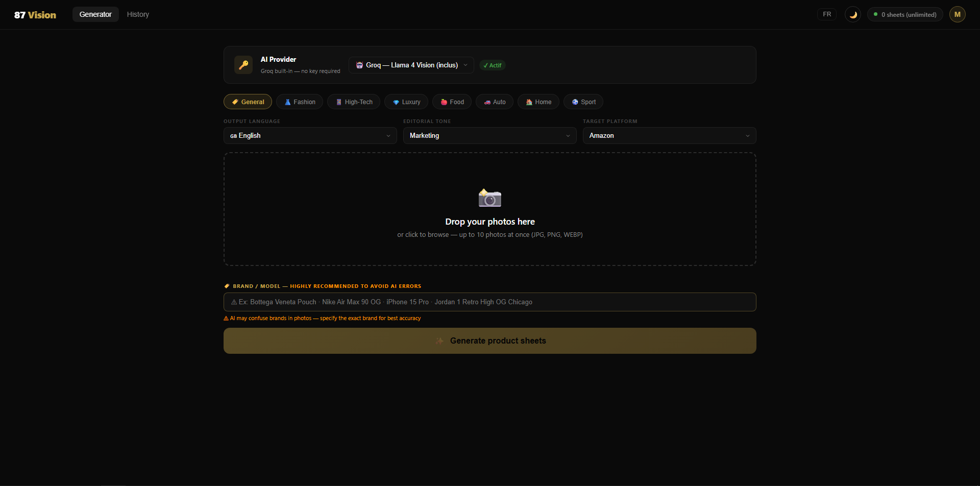
Task: Select the Sport category chip
Action: point(583,102)
